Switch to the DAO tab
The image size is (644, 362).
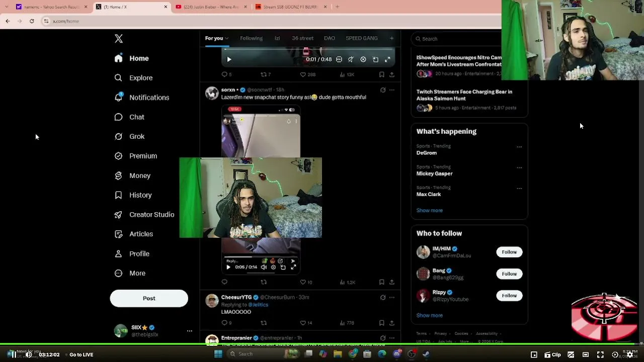coord(330,38)
